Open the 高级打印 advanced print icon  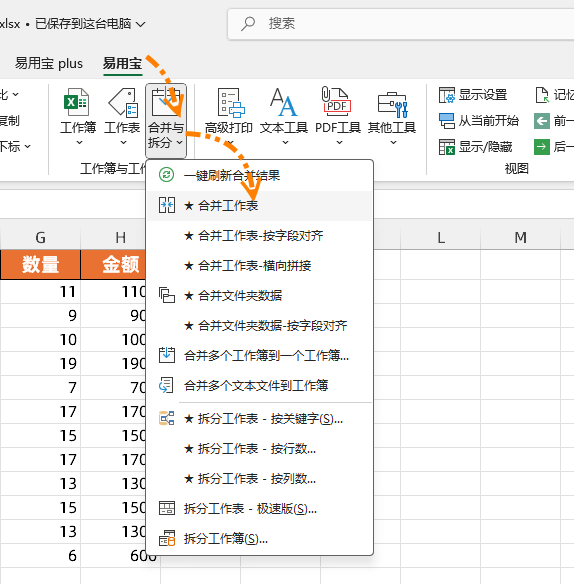tap(231, 102)
